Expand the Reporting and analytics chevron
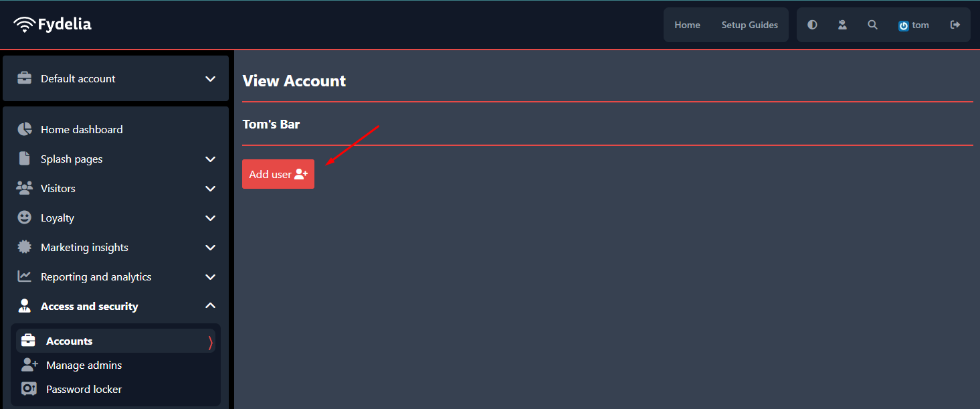This screenshot has height=409, width=980. click(210, 277)
